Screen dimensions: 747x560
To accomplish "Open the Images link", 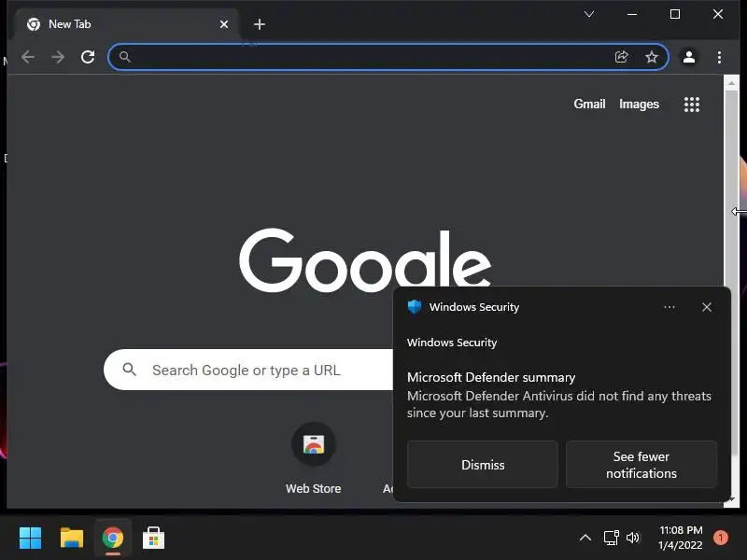I will (639, 104).
